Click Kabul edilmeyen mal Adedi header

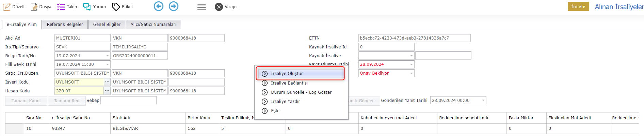(x=398, y=118)
